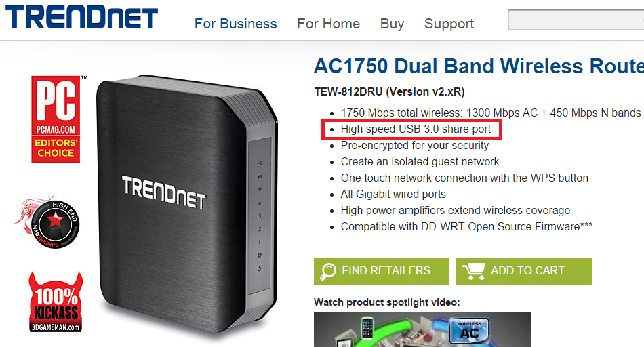
Task: Play the product spotlight video thumbnail
Action: tap(422, 330)
